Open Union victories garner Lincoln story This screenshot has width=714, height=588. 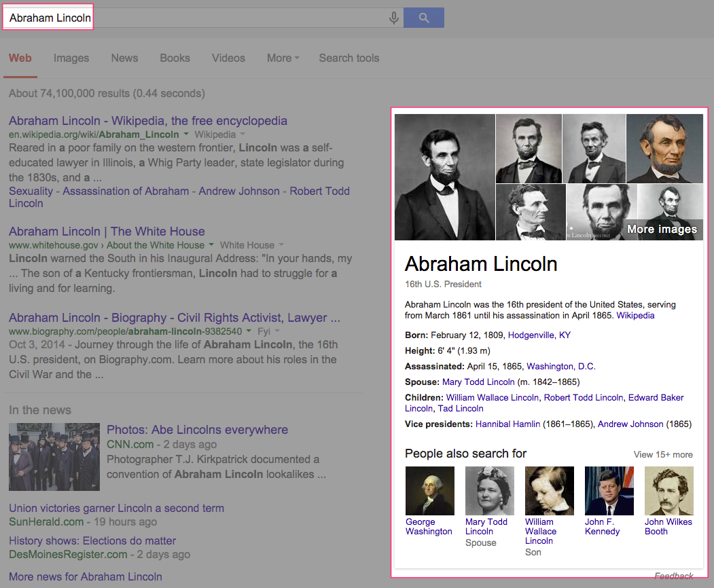tap(116, 508)
